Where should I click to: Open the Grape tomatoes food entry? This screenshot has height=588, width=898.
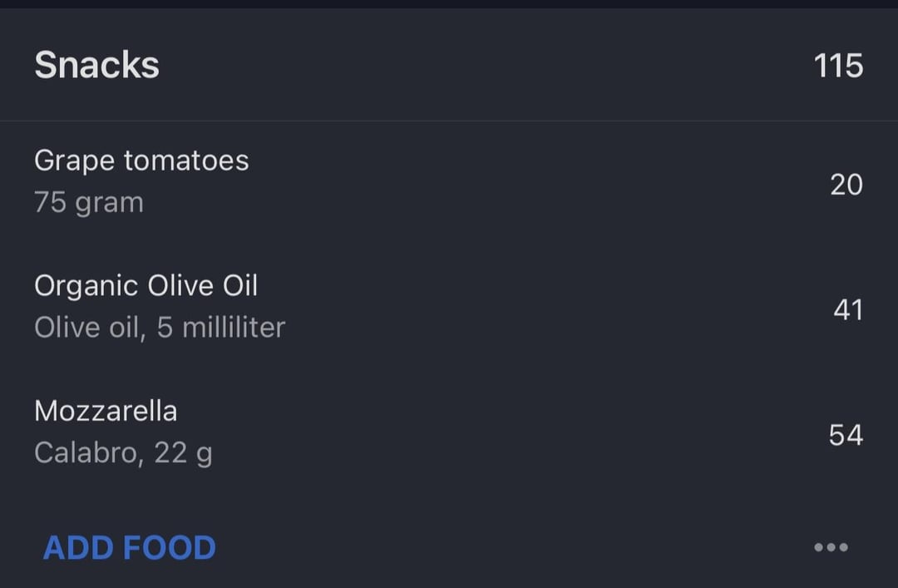click(141, 161)
